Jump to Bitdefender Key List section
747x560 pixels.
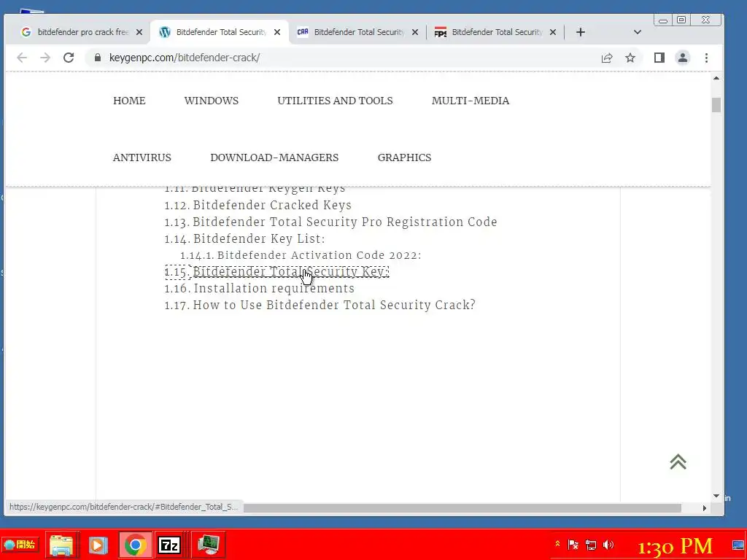click(x=259, y=238)
